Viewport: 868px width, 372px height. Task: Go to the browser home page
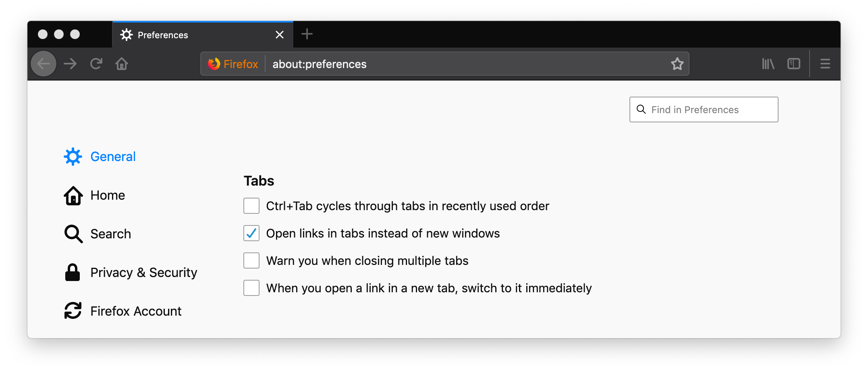tap(122, 64)
